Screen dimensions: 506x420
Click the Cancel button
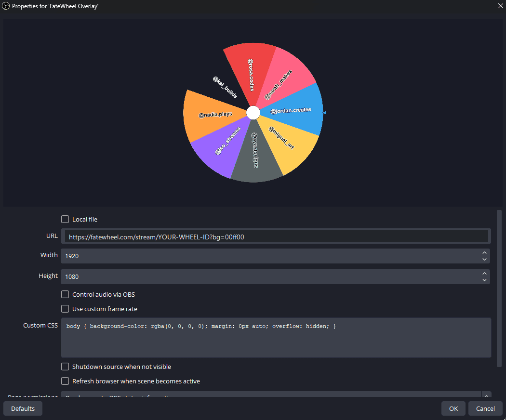tap(485, 409)
